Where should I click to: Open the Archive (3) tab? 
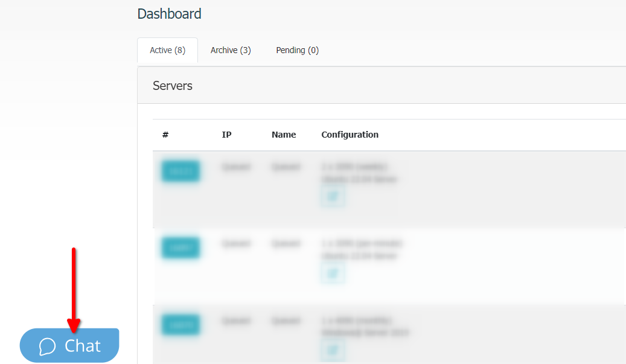[x=231, y=50]
